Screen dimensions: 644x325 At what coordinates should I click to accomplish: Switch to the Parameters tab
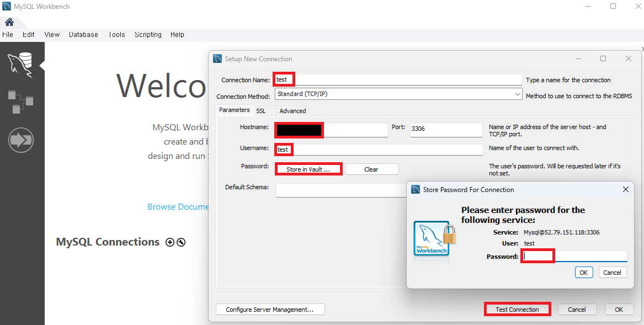click(x=234, y=110)
